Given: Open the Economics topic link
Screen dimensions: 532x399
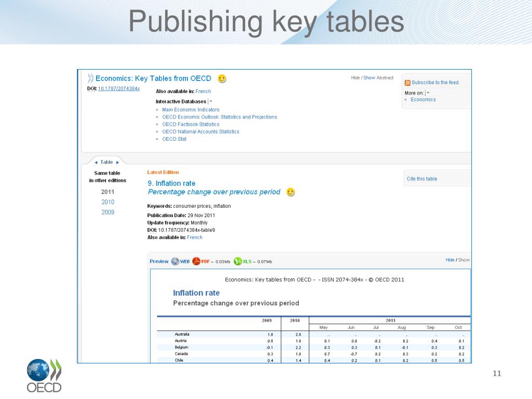Looking at the screenshot, I should [x=423, y=99].
